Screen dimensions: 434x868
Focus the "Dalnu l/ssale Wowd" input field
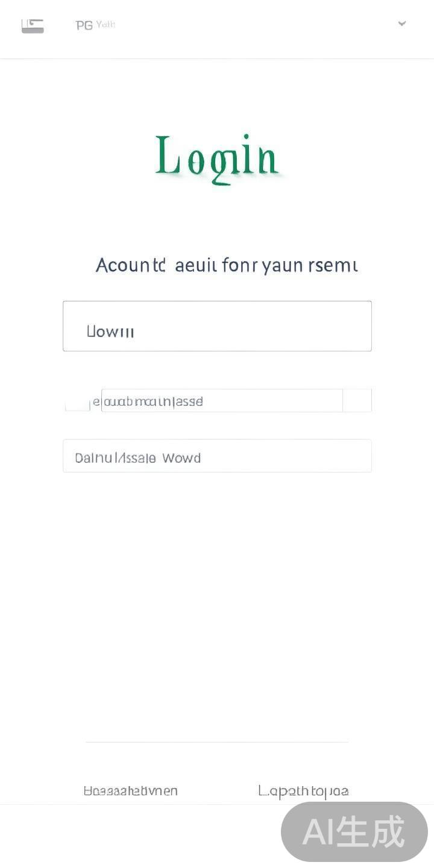pos(217,456)
